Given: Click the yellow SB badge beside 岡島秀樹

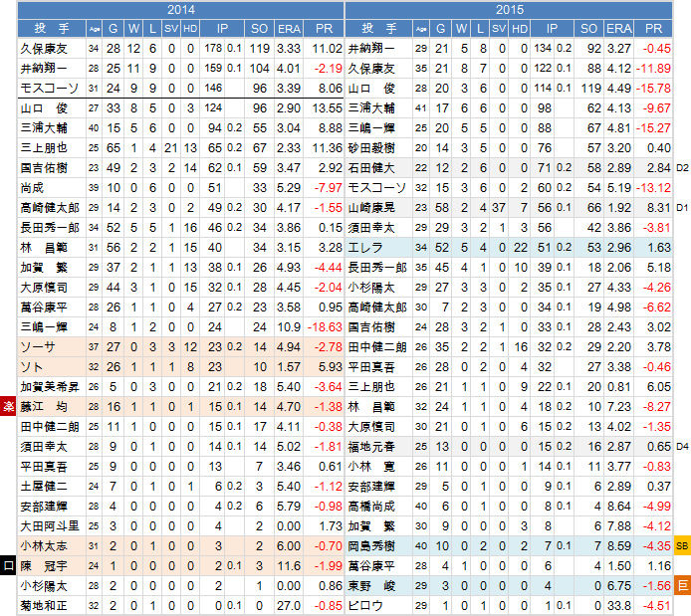Looking at the screenshot, I should [x=682, y=546].
